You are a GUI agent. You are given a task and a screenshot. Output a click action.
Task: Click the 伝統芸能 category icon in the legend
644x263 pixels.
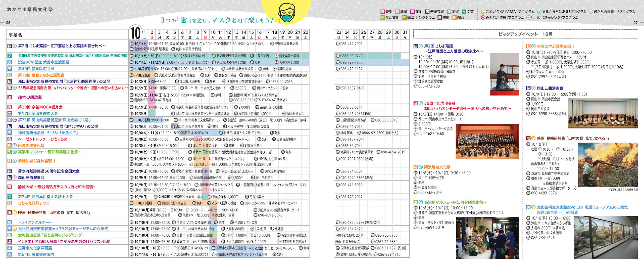[x=427, y=12]
